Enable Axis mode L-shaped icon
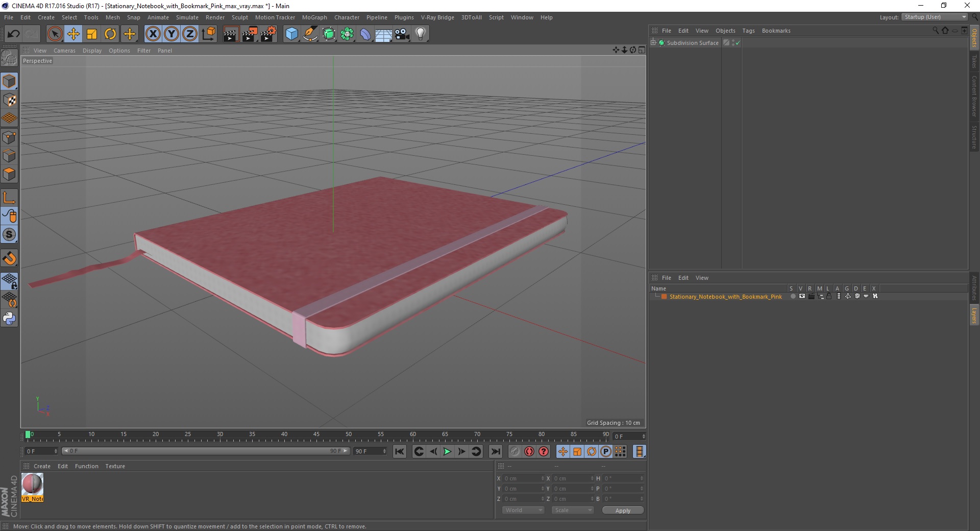The height and width of the screenshot is (531, 980). (x=9, y=197)
